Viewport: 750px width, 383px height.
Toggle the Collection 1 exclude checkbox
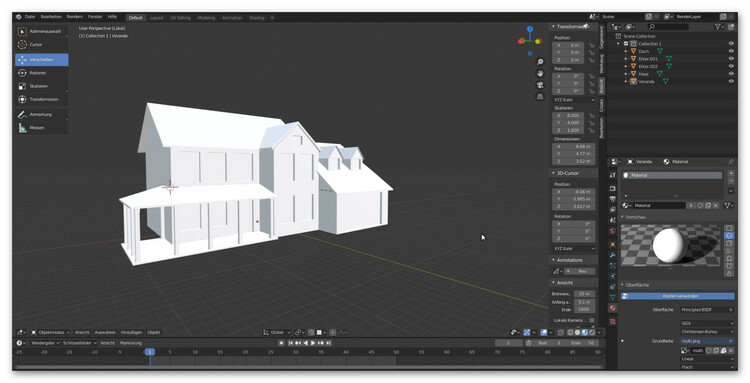[626, 44]
